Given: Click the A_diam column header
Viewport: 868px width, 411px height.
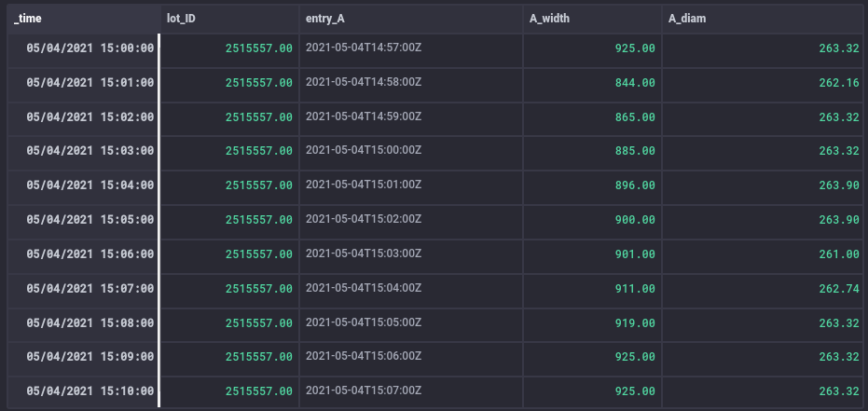Looking at the screenshot, I should pos(765,19).
